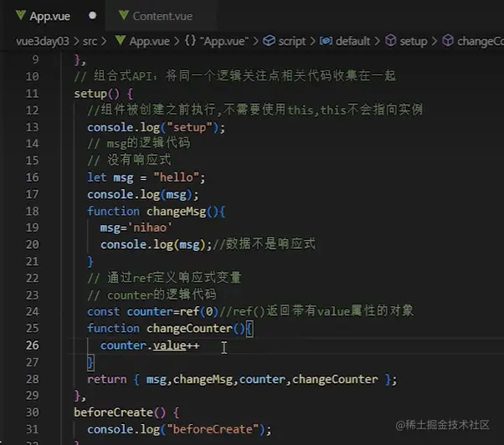Click the "beforeCreate" string on line 31
Screen dimensions: 504x445
[x=213, y=429]
